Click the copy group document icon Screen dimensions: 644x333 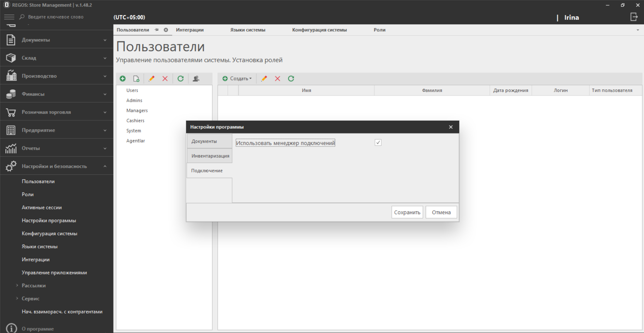tap(136, 79)
